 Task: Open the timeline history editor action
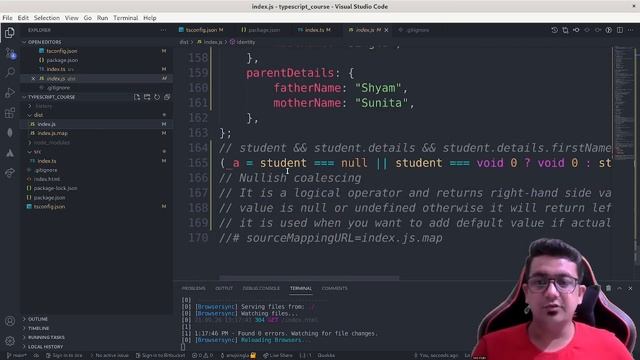pos(554,30)
